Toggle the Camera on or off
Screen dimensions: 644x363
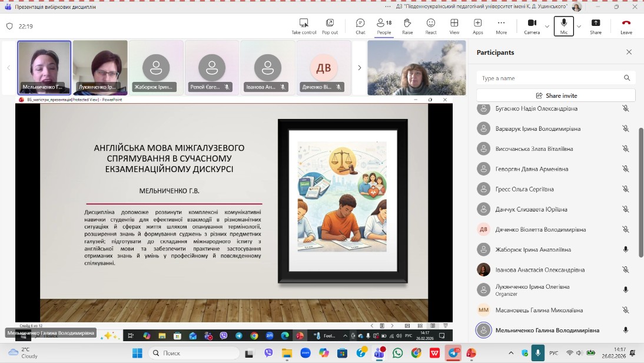(532, 26)
